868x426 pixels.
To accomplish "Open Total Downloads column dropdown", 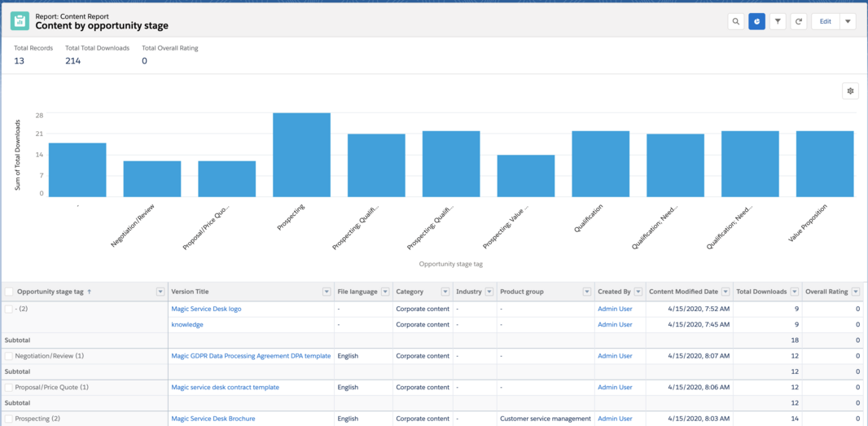I will click(x=794, y=292).
